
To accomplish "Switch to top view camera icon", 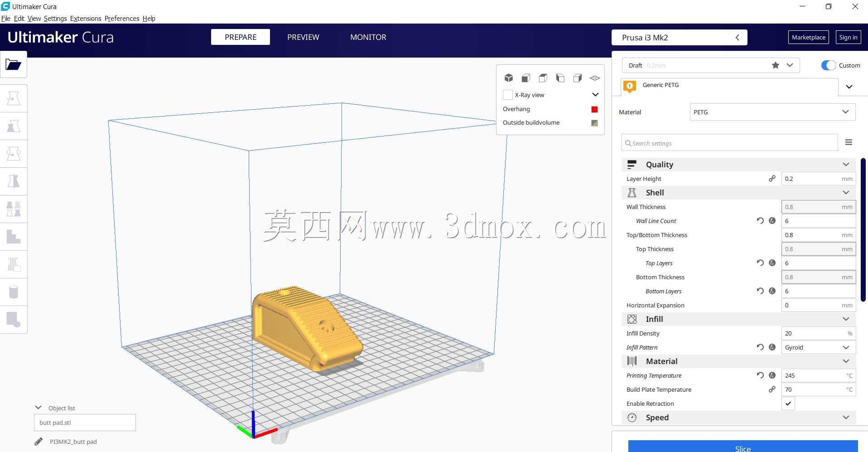I will (x=543, y=78).
